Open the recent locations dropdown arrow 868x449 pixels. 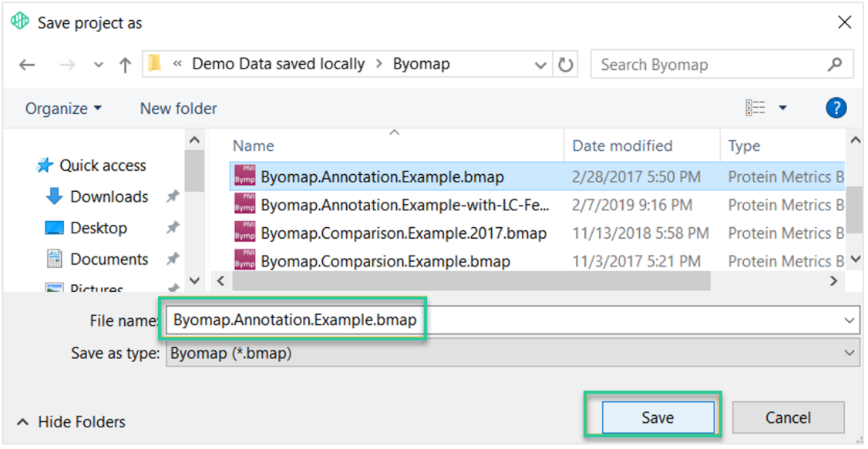(99, 65)
